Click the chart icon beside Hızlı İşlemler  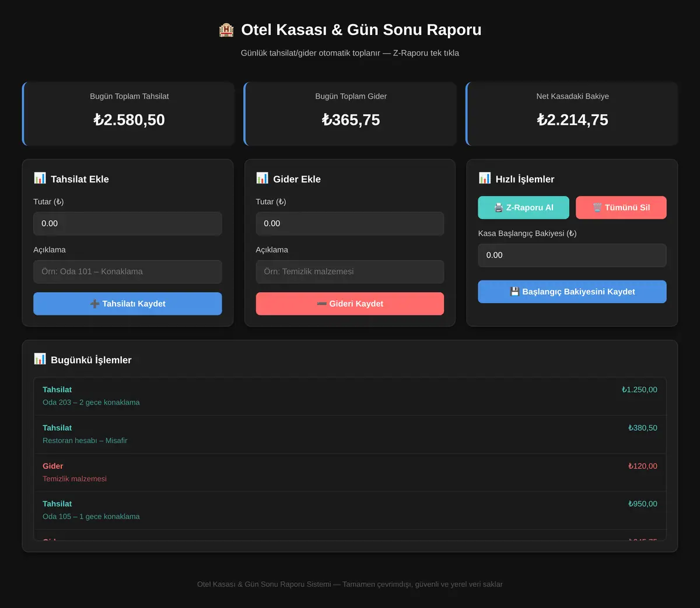485,178
